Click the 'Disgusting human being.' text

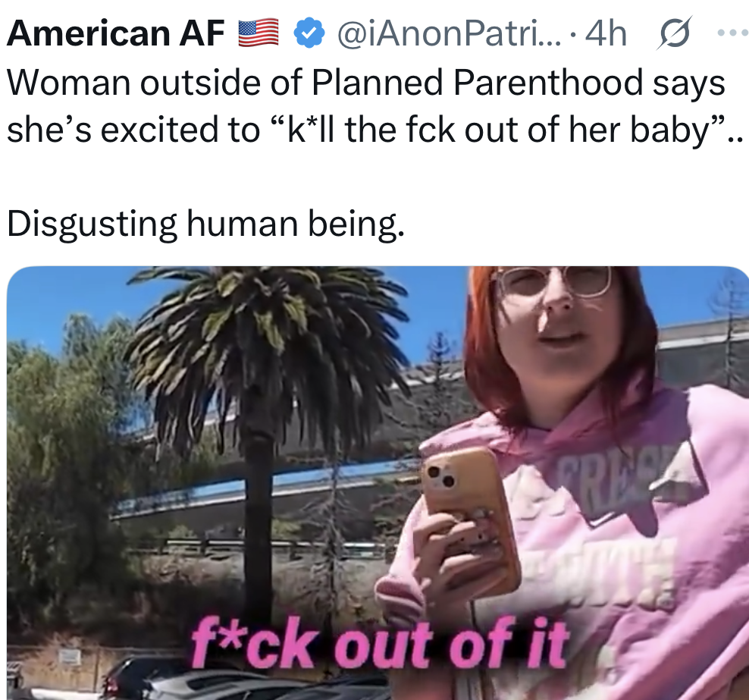tap(206, 224)
